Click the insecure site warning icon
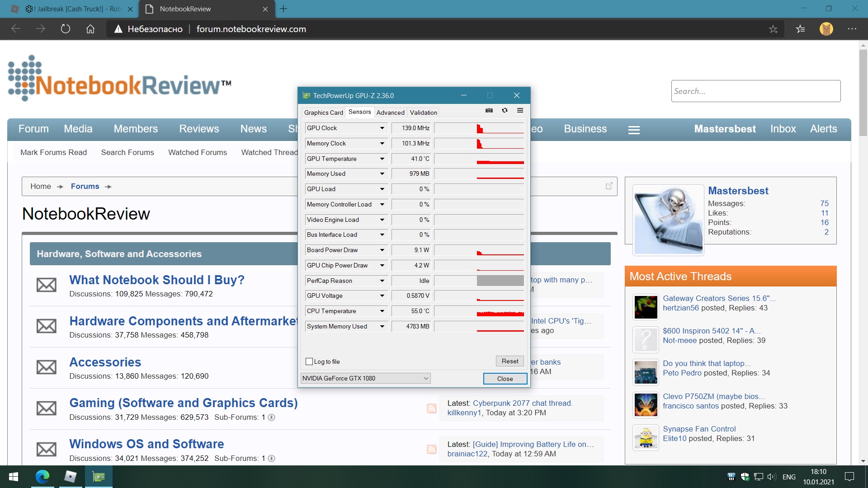The image size is (868, 488). pos(118,29)
